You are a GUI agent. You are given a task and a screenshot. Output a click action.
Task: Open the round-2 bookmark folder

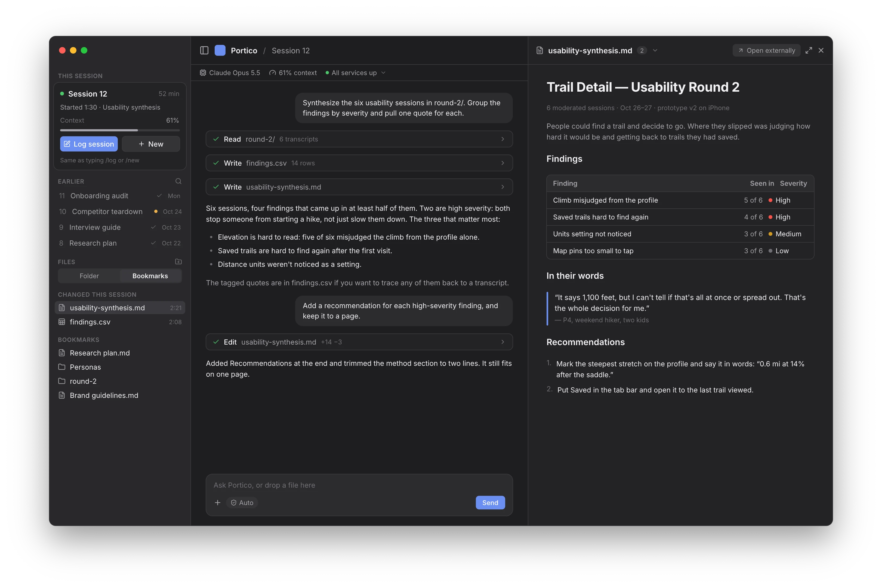pyautogui.click(x=120, y=381)
